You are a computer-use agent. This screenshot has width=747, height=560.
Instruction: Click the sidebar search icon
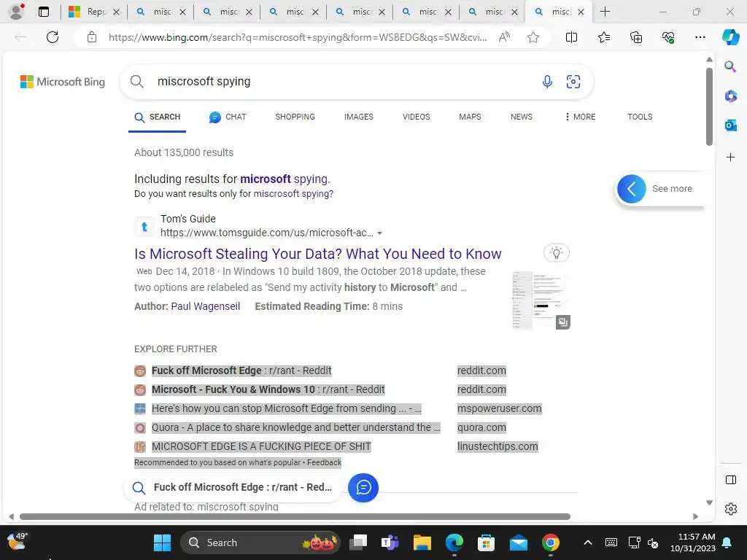pos(730,66)
